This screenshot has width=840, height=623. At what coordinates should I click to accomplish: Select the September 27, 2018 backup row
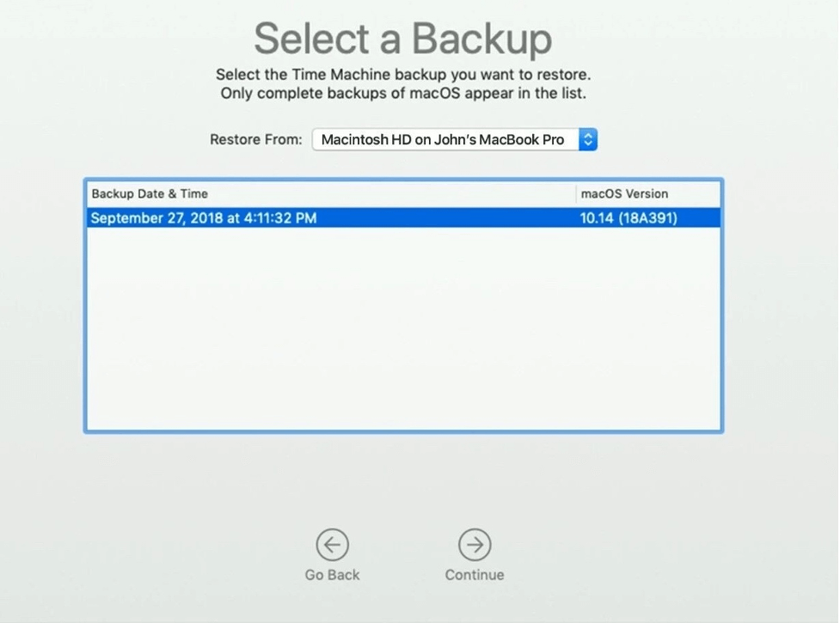pyautogui.click(x=204, y=218)
